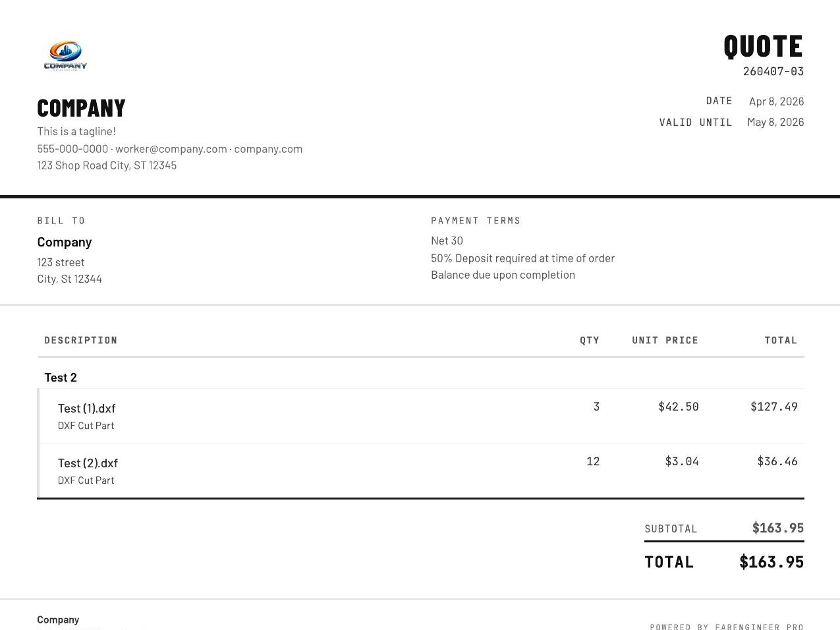Viewport: 840px width, 630px height.
Task: Click the Bill To customer name Company
Action: pos(65,242)
